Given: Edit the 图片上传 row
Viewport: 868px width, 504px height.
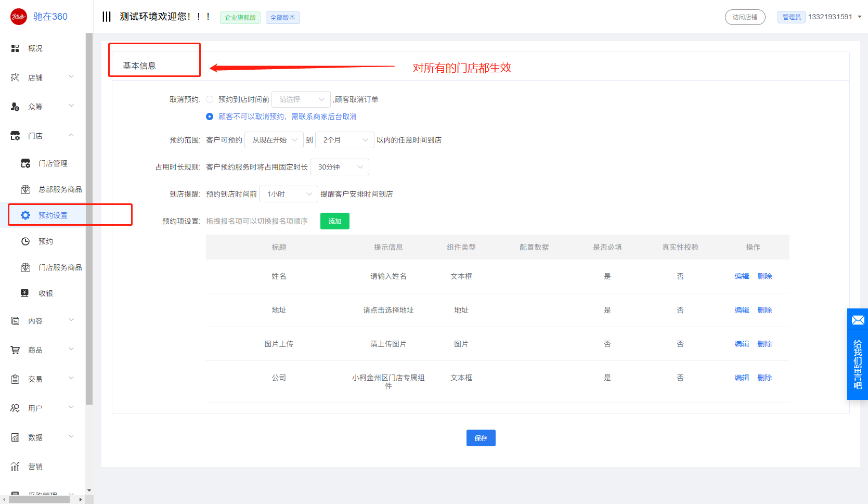Looking at the screenshot, I should click(742, 344).
